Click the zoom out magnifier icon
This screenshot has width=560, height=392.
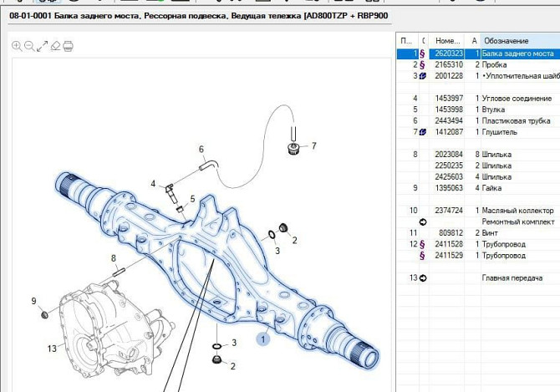click(x=29, y=46)
